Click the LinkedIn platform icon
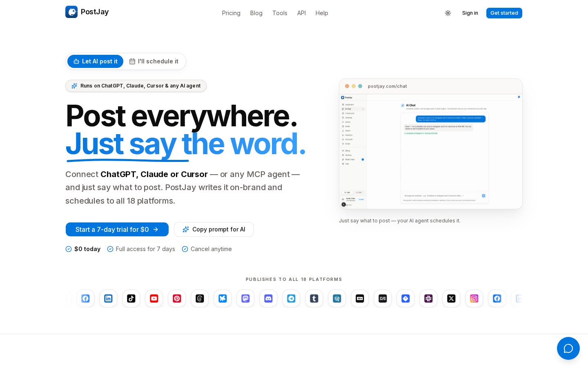The height and width of the screenshot is (368, 588). point(108,298)
